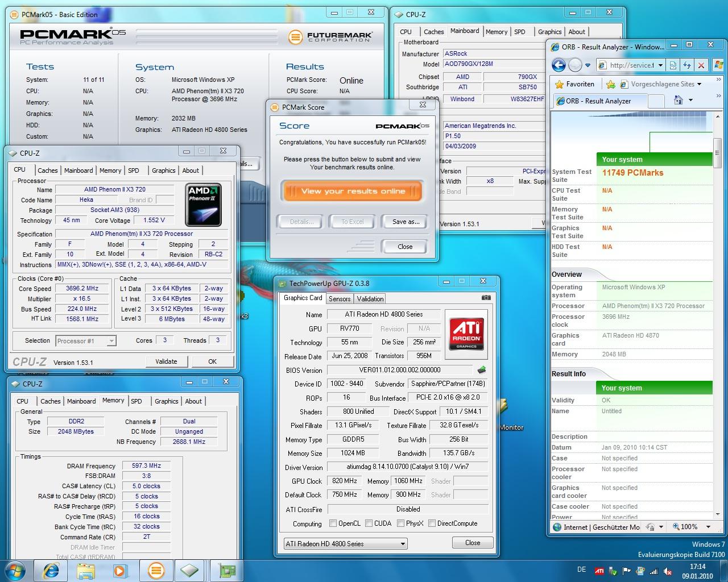Switch to the Caches tab in the CPU-Z processor window
Viewport: 728px width, 582px height.
pyautogui.click(x=48, y=171)
